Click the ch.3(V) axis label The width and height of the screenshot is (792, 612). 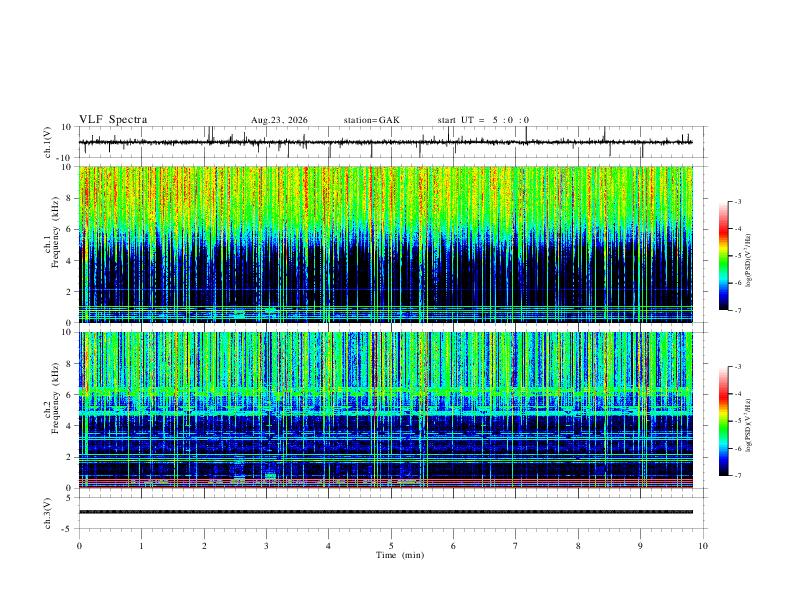coord(48,513)
